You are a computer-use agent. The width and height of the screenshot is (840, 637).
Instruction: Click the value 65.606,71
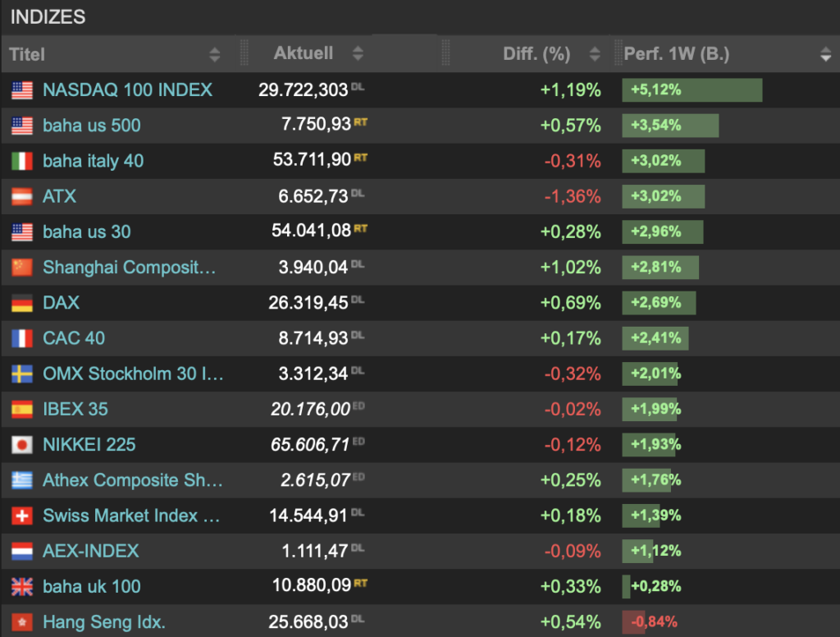(310, 445)
